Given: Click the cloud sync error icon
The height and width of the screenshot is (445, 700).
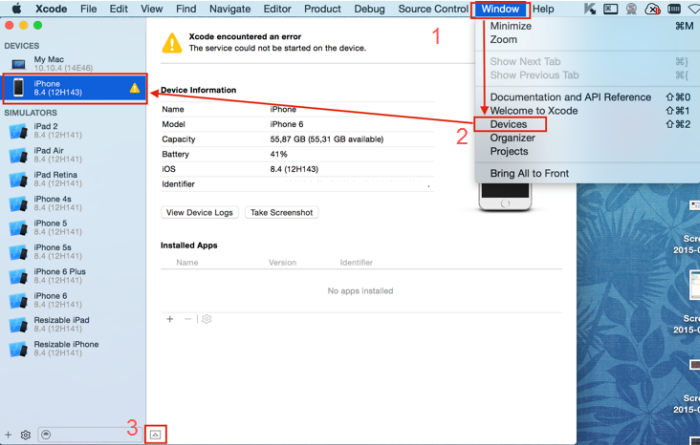Looking at the screenshot, I should pos(652,8).
